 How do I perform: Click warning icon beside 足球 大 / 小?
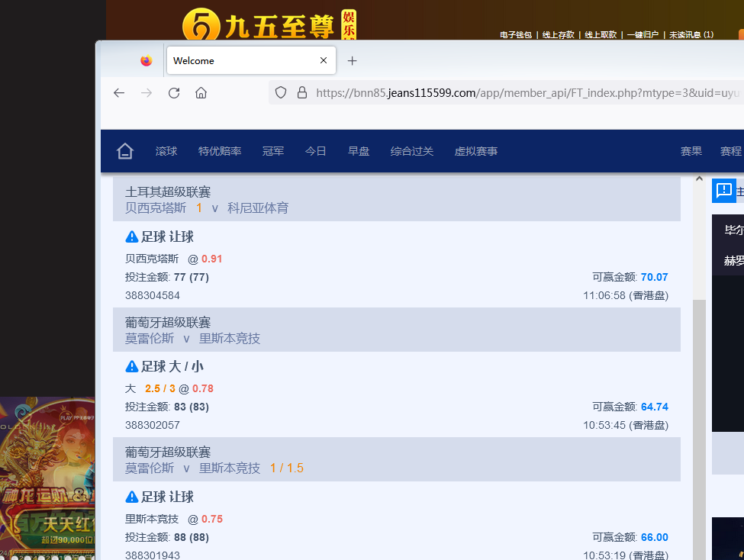click(x=131, y=366)
